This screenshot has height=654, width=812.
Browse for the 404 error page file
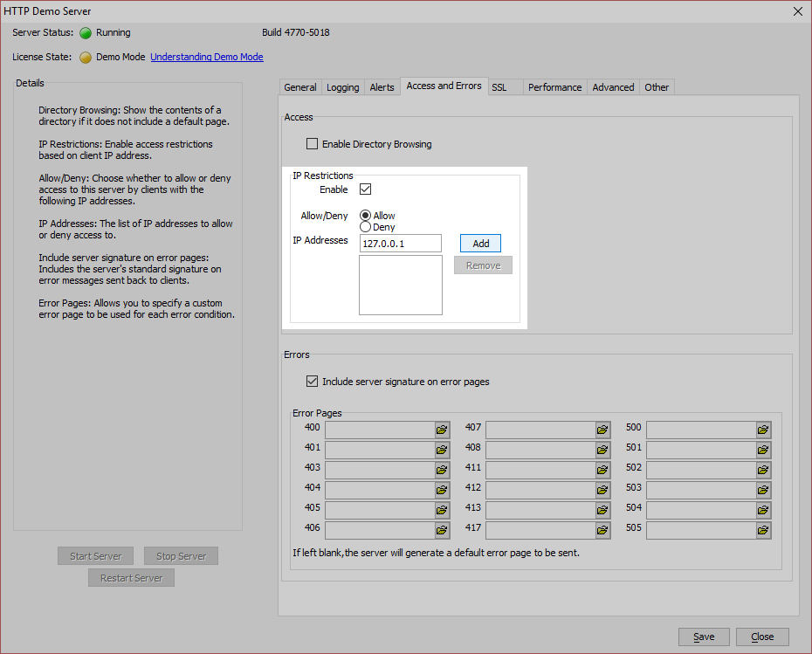(442, 490)
